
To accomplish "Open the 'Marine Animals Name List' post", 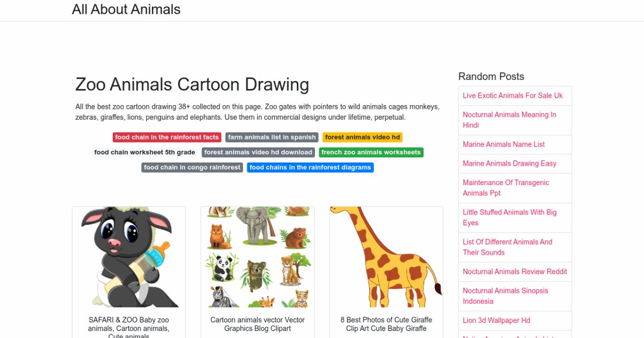I will coord(503,144).
